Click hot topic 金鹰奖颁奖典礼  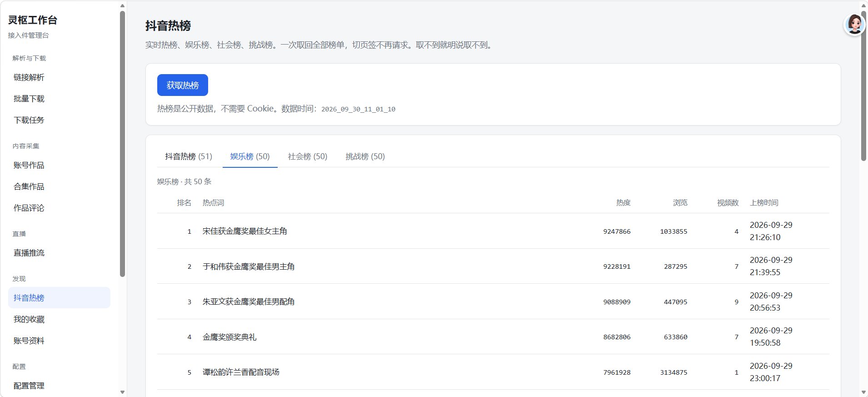tap(229, 337)
